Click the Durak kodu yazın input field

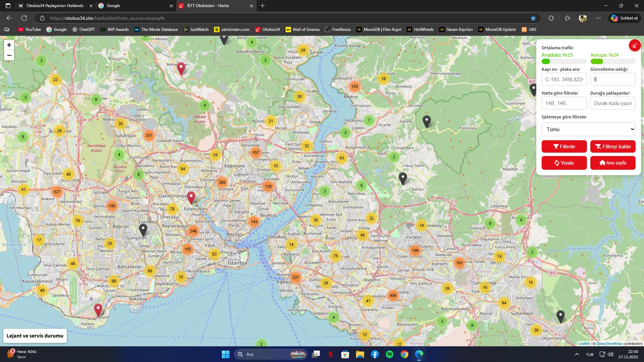click(x=613, y=103)
